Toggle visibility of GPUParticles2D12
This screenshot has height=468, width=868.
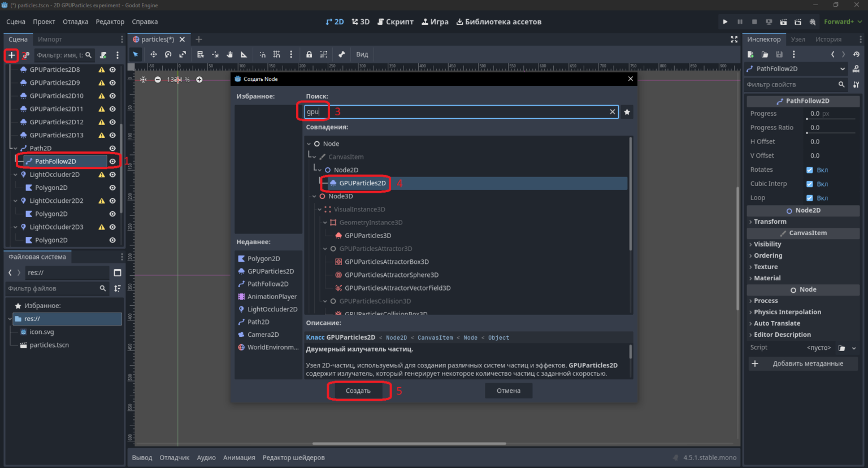112,122
